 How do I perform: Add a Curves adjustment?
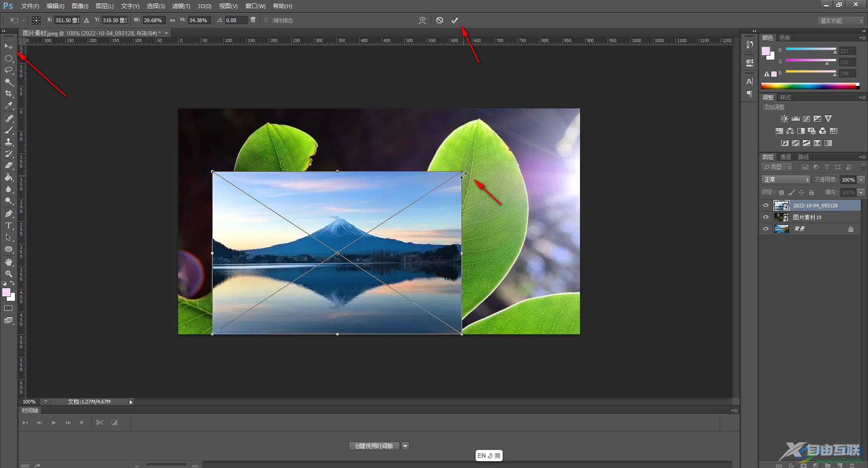point(807,119)
